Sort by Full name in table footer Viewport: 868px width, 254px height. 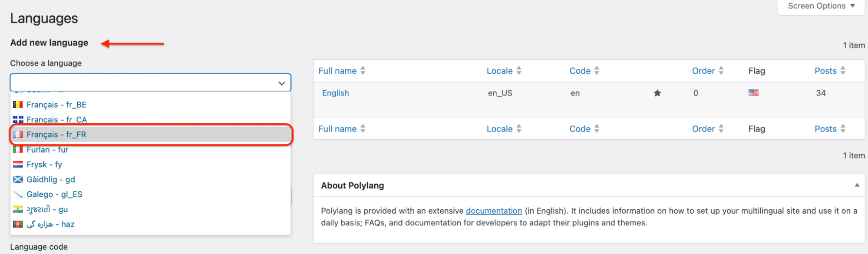pyautogui.click(x=342, y=129)
